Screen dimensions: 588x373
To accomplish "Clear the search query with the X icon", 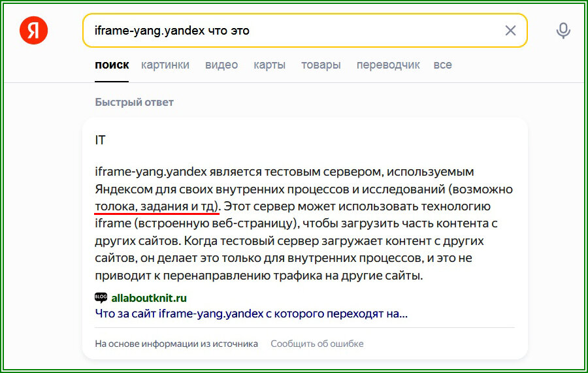I will pyautogui.click(x=510, y=30).
